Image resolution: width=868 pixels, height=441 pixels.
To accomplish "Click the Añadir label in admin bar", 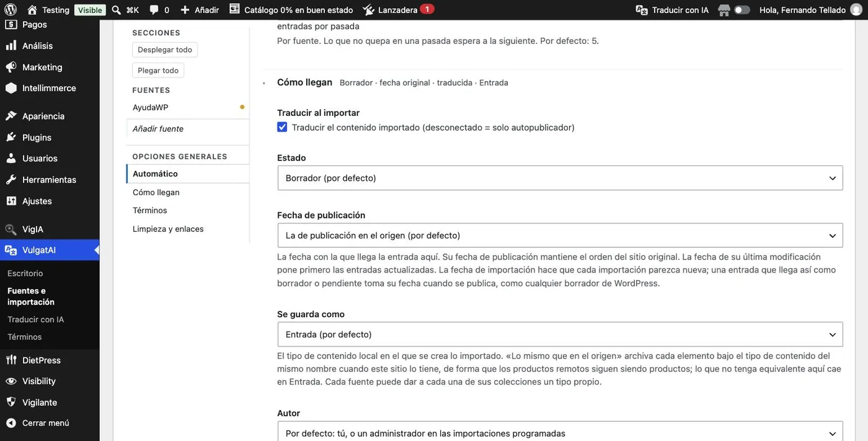I will point(206,10).
